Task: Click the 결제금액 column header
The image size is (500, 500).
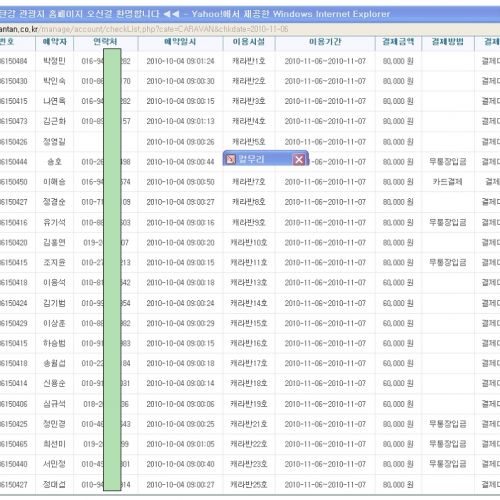Action: click(398, 42)
